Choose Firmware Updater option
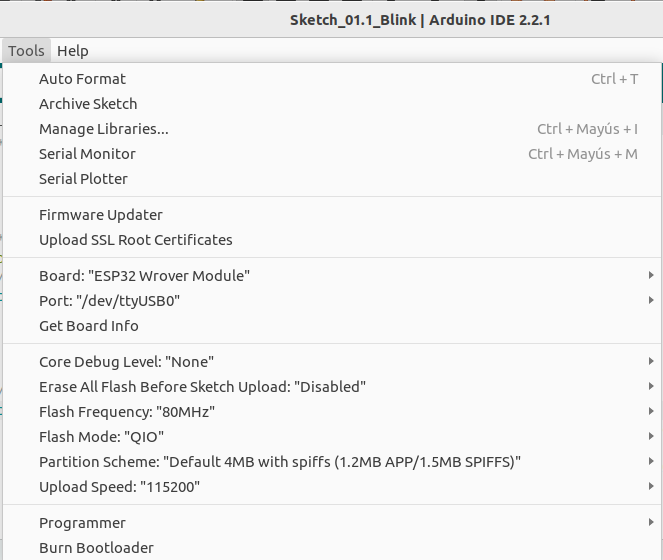663x560 pixels. 100,215
